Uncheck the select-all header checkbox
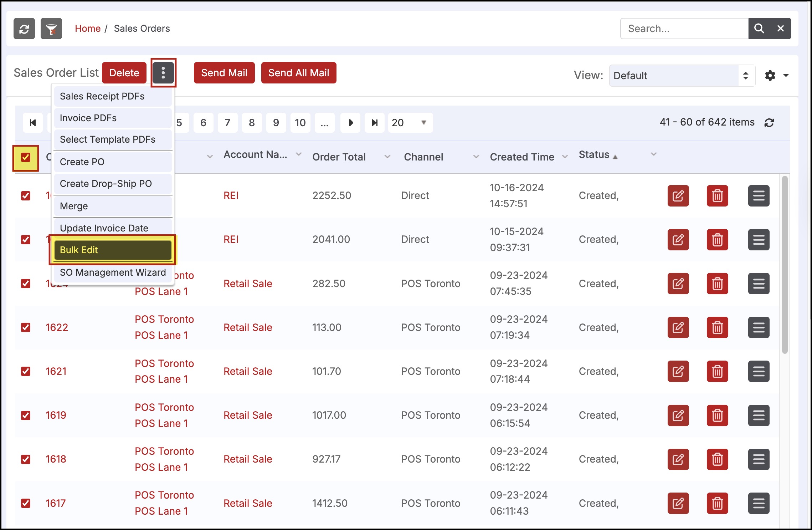The image size is (812, 530). [26, 157]
